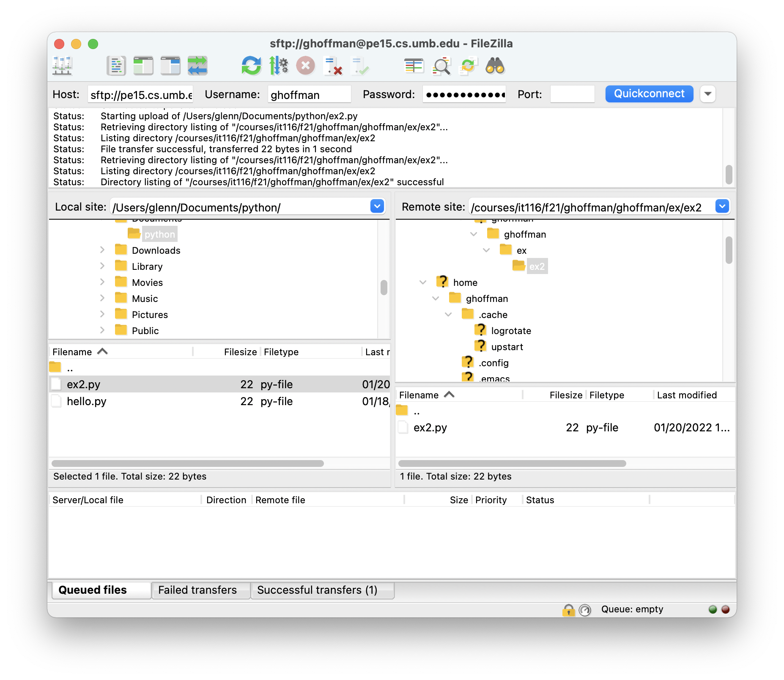Select the .config folder in remote tree
Image resolution: width=784 pixels, height=680 pixels.
493,363
